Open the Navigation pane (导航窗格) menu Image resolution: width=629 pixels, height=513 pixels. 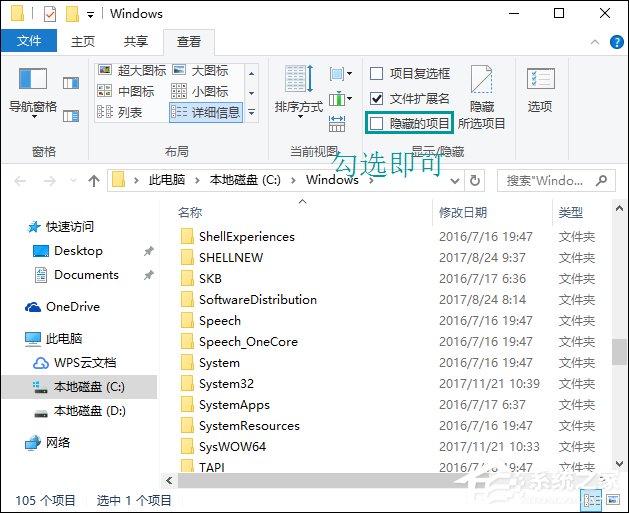coord(33,93)
